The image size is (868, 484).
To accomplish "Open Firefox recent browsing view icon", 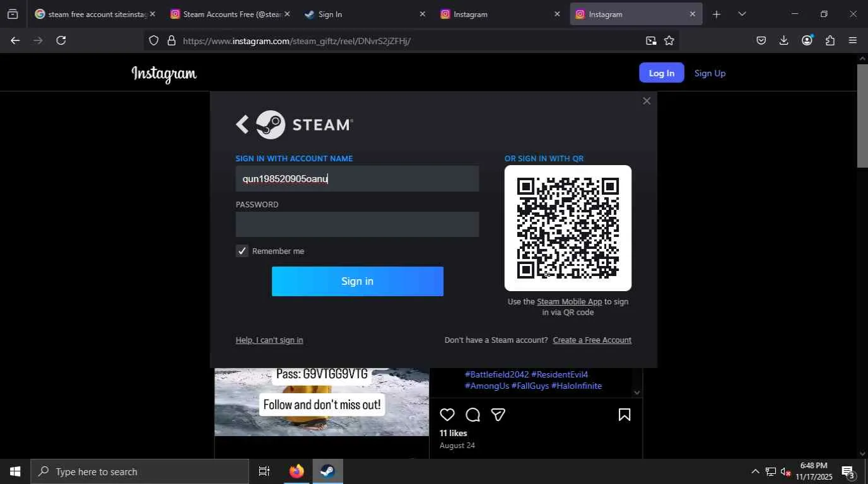I will (13, 14).
